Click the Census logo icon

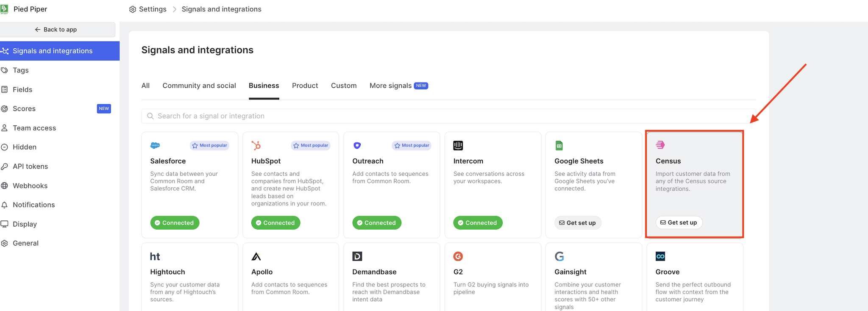660,145
